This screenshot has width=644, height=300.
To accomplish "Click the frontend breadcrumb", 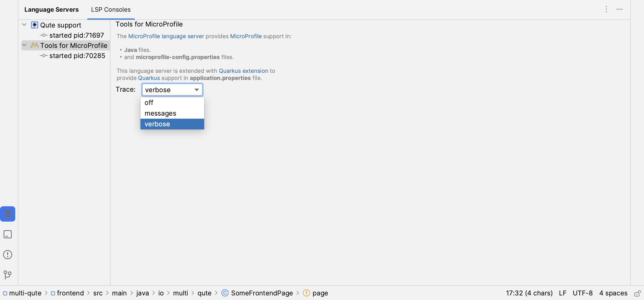I will (70, 293).
